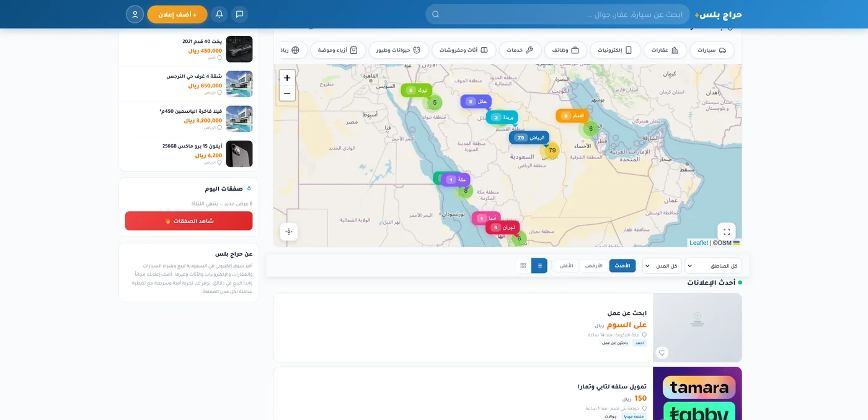Click the ابحث عن عمل placeholder image
868x420 pixels.
697,328
